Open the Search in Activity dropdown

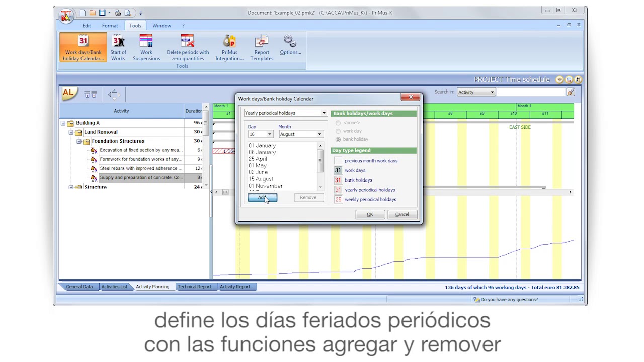click(x=492, y=92)
